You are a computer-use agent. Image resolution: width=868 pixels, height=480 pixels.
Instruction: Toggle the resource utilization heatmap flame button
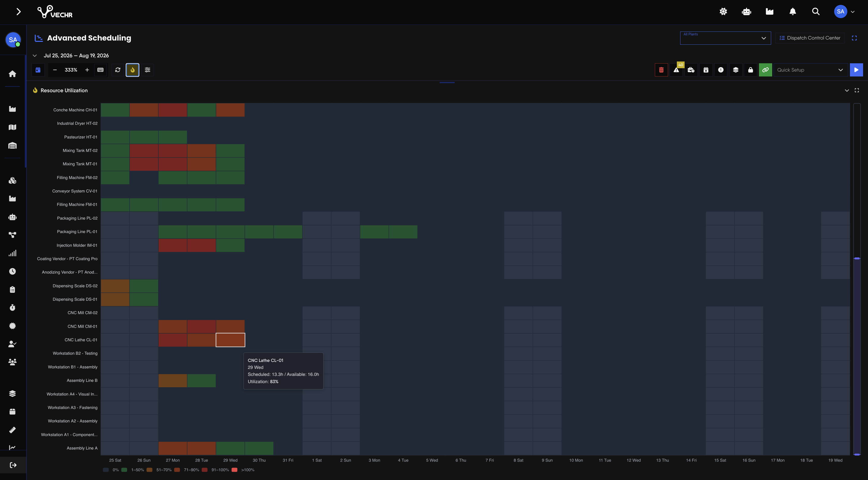pyautogui.click(x=133, y=70)
